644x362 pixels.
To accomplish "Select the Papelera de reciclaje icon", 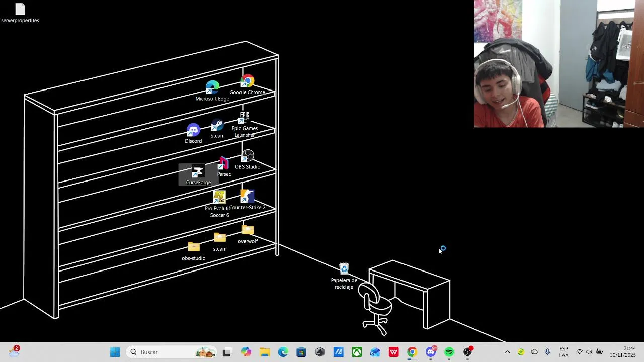I will point(344,276).
